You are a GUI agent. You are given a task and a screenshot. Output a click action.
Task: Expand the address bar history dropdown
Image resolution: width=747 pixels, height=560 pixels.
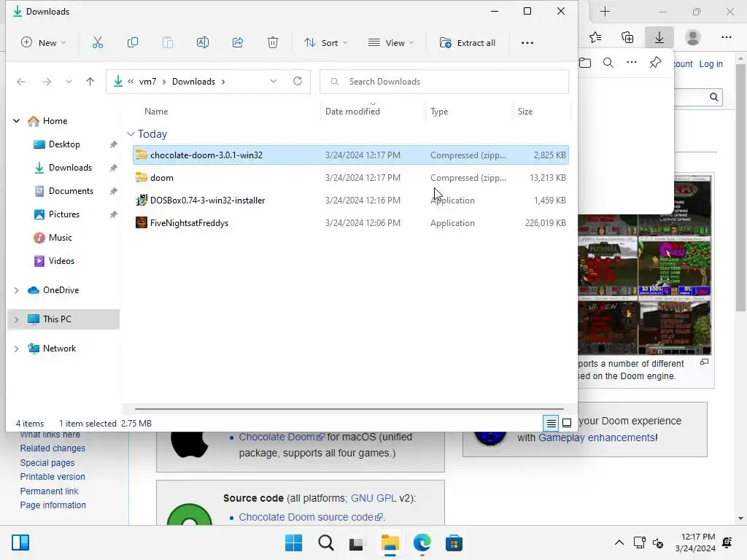coord(274,82)
